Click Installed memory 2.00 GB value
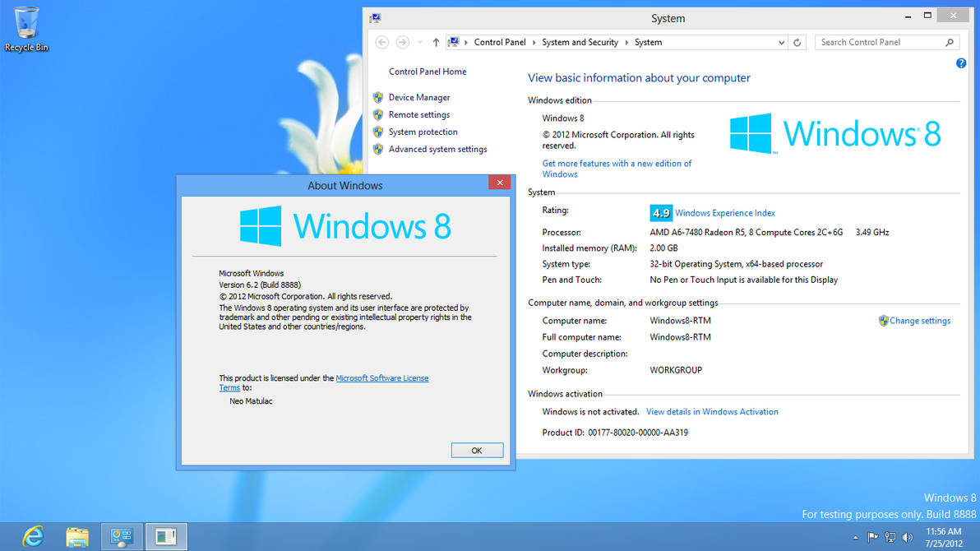This screenshot has height=551, width=980. [x=663, y=248]
